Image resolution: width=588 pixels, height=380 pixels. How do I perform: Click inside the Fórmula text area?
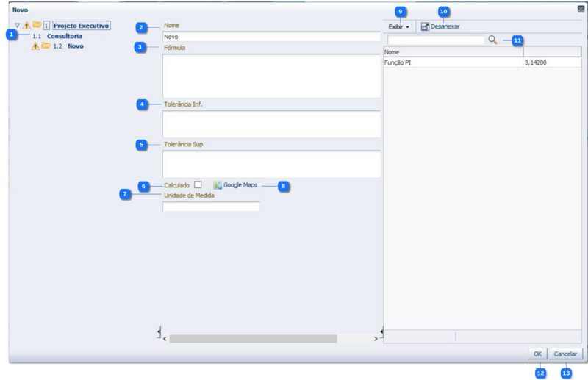tap(270, 75)
